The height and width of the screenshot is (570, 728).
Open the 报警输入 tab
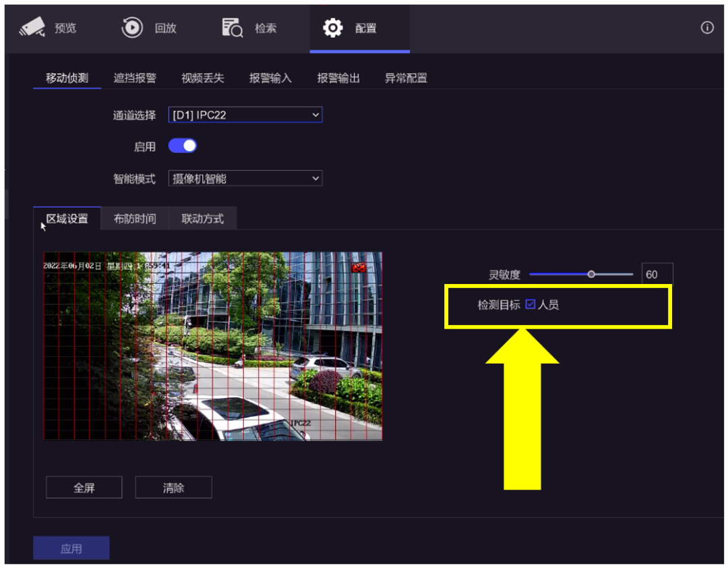(271, 78)
